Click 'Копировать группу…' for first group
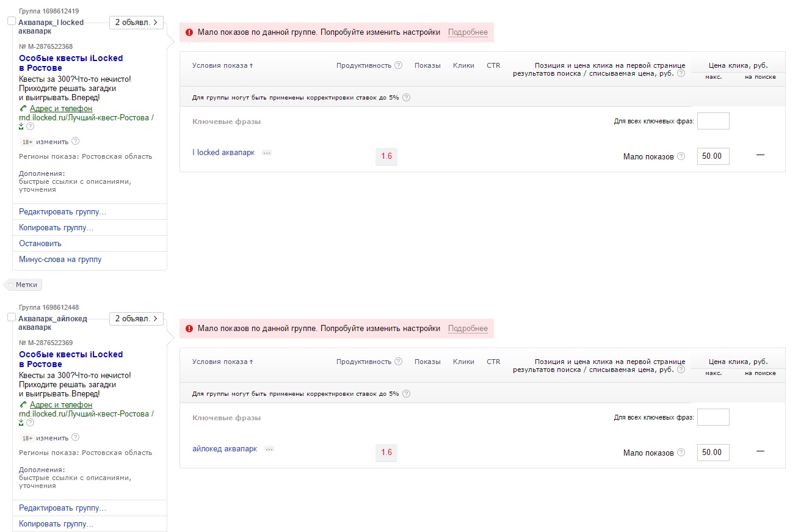The width and height of the screenshot is (812, 532). pos(56,228)
